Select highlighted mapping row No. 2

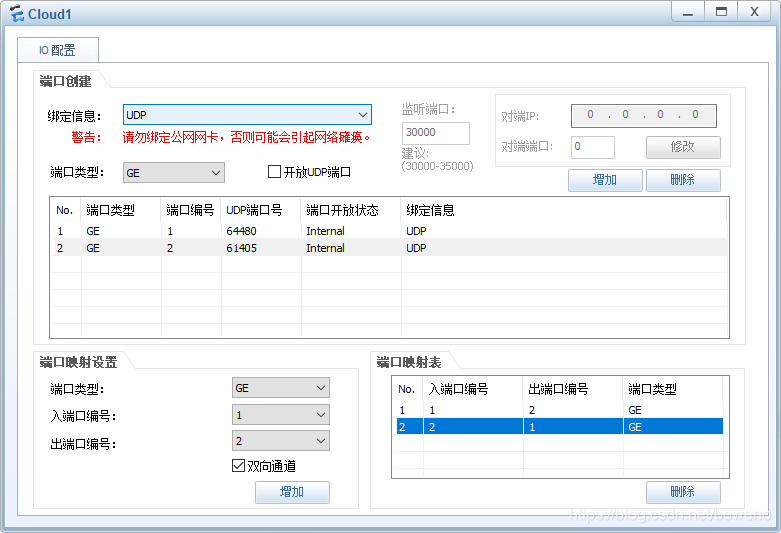click(559, 427)
